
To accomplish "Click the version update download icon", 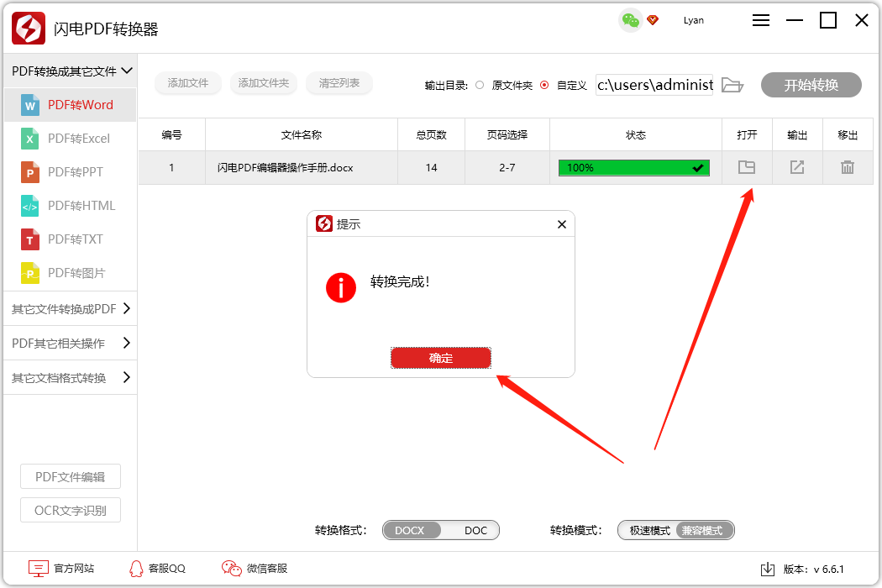I will click(x=767, y=569).
